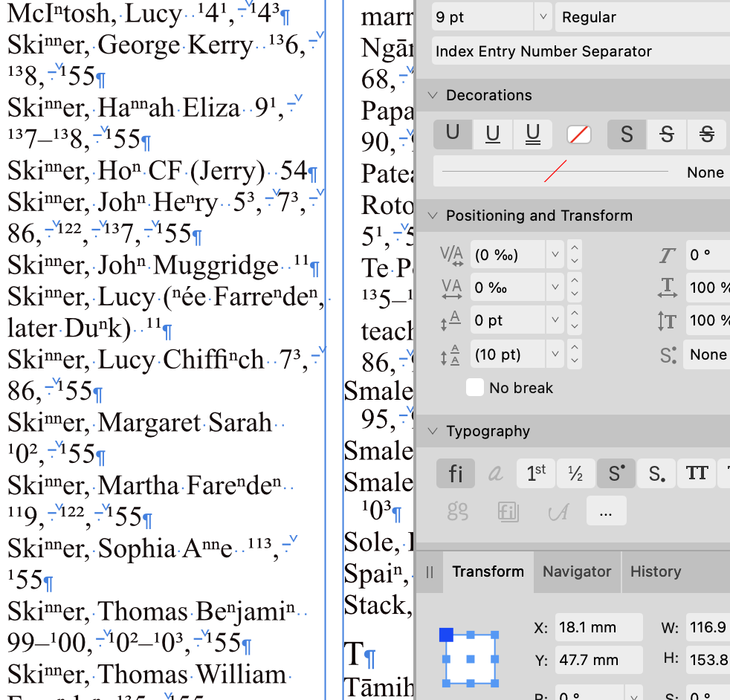Open the tracking 0 ‰ dropdown
Image resolution: width=730 pixels, height=700 pixels.
pos(554,288)
